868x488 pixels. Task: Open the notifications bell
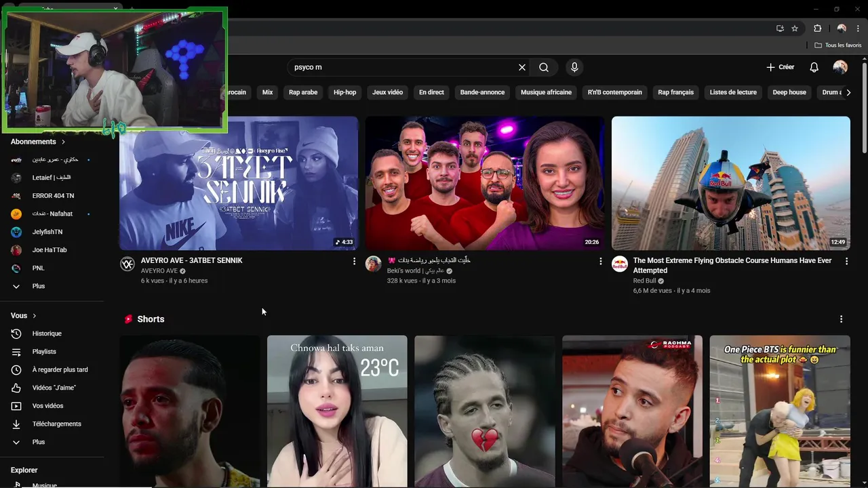(x=814, y=67)
